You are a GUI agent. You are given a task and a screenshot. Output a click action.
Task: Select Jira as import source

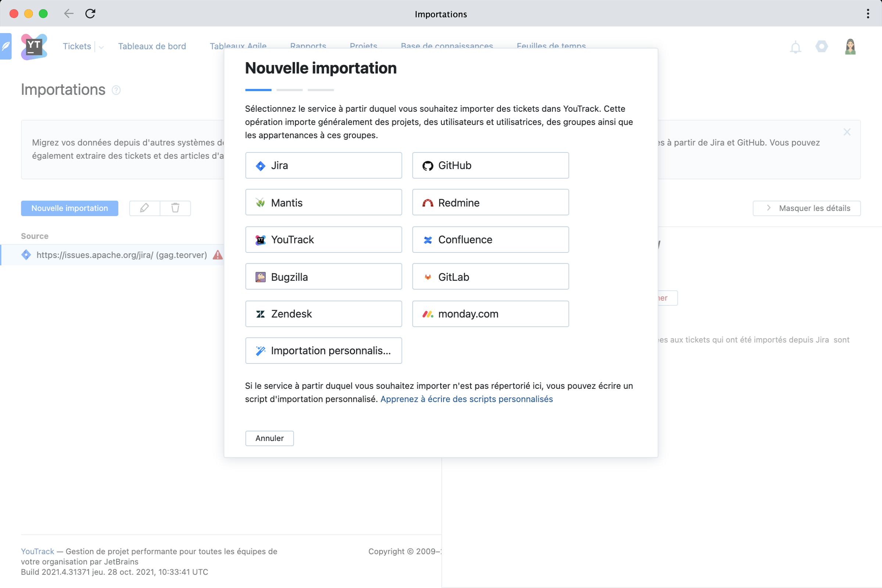[x=323, y=165]
